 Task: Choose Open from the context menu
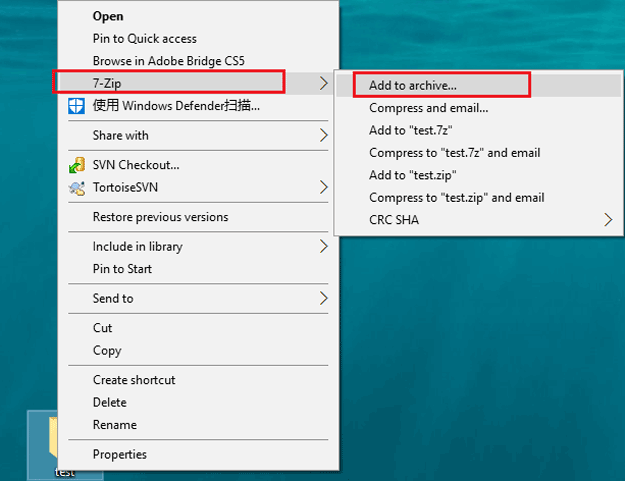pyautogui.click(x=199, y=16)
